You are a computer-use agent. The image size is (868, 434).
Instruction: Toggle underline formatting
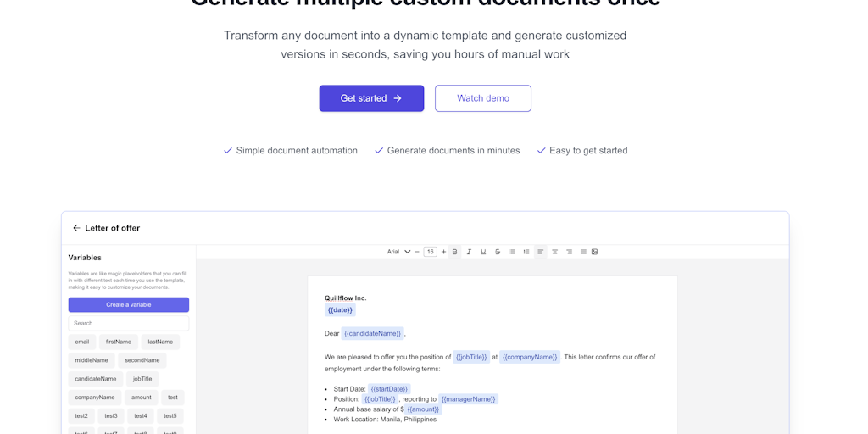point(483,252)
